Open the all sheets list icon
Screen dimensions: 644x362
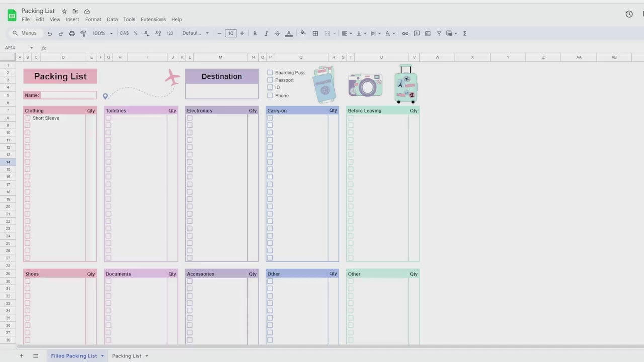(36, 356)
